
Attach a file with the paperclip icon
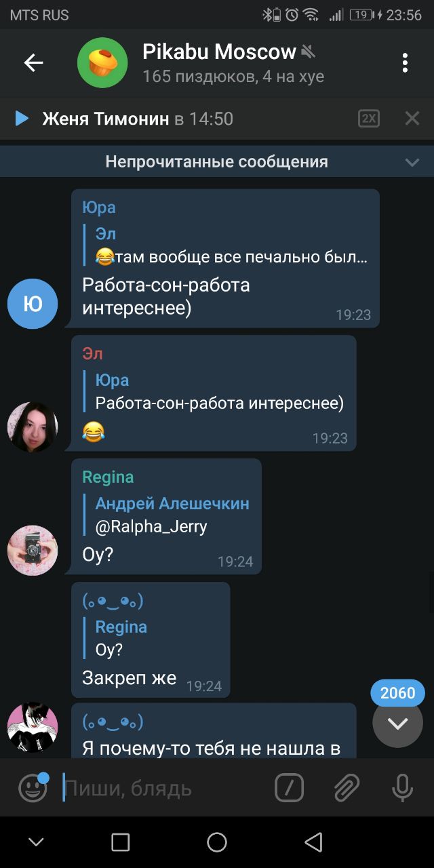point(346,788)
